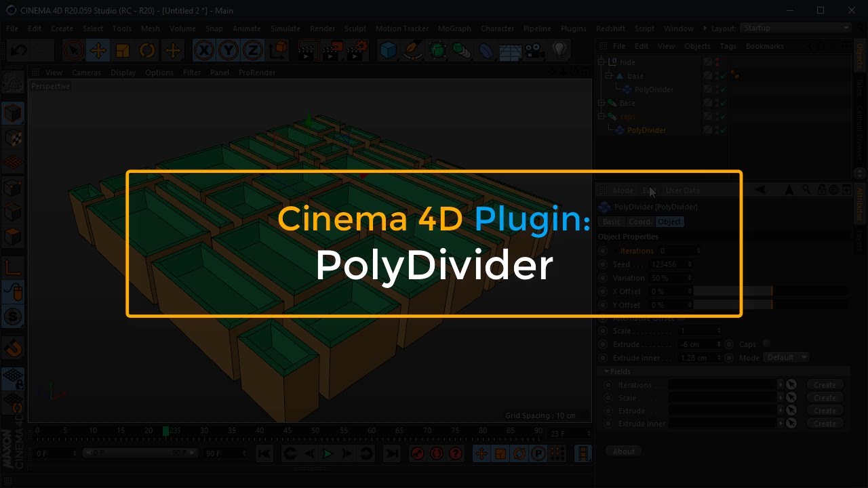Toggle the X-axis lock
868x488 pixels.
coord(203,50)
